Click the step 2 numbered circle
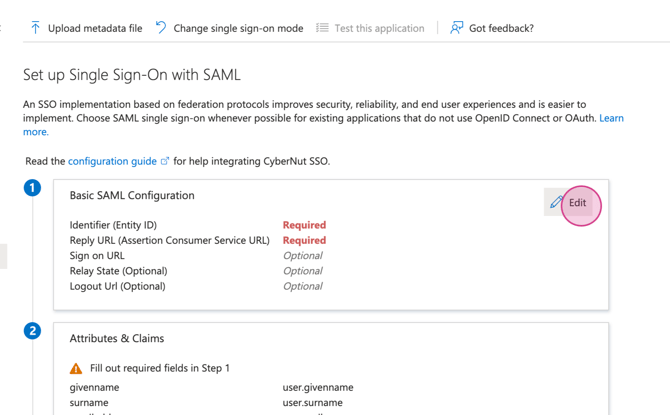This screenshot has height=415, width=670. [x=33, y=330]
